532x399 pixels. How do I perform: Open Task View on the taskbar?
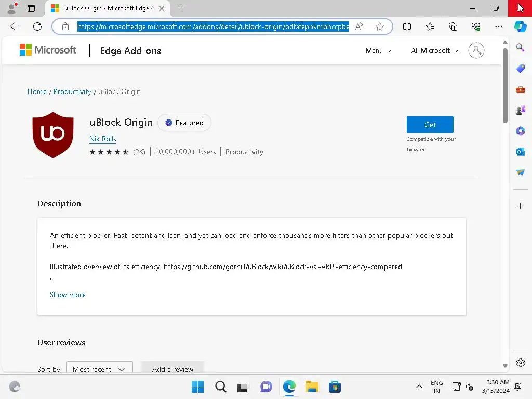click(242, 387)
